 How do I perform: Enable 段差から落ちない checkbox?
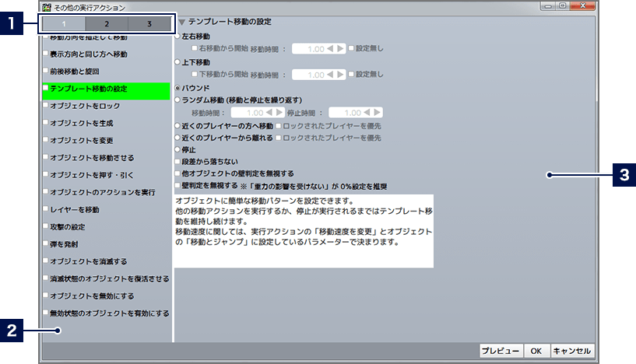point(178,161)
